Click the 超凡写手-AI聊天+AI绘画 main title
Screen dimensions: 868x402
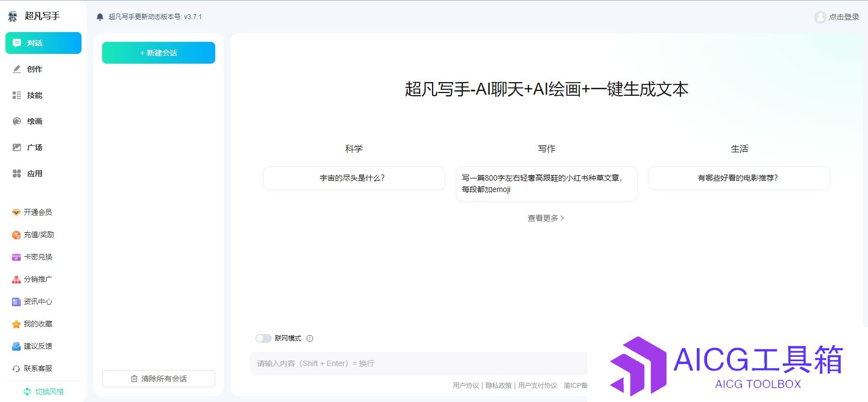547,89
